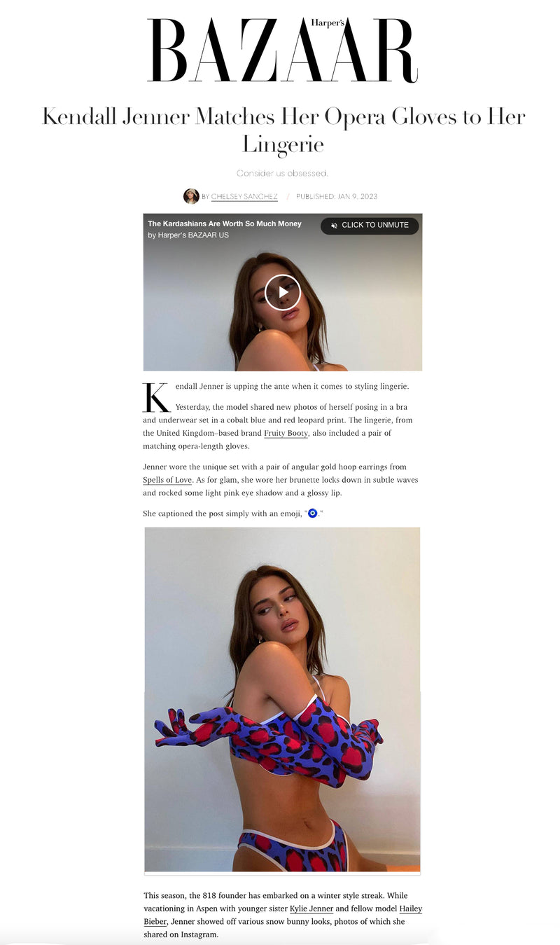The width and height of the screenshot is (560, 945).
Task: Click the published date Jan 9, 2023
Action: 337,196
